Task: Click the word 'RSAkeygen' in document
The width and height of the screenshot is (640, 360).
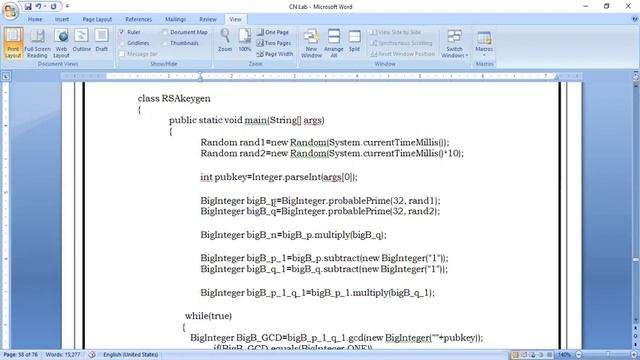Action: click(186, 98)
